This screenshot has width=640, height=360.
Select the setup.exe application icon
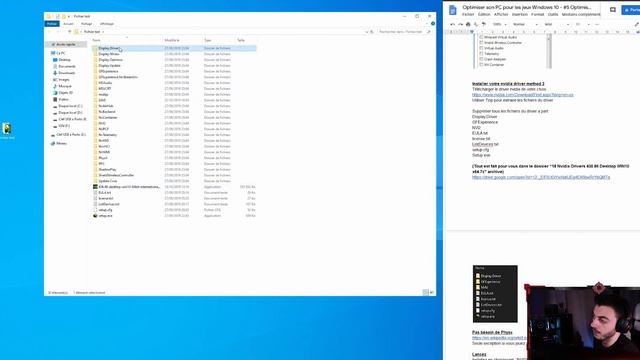point(95,216)
